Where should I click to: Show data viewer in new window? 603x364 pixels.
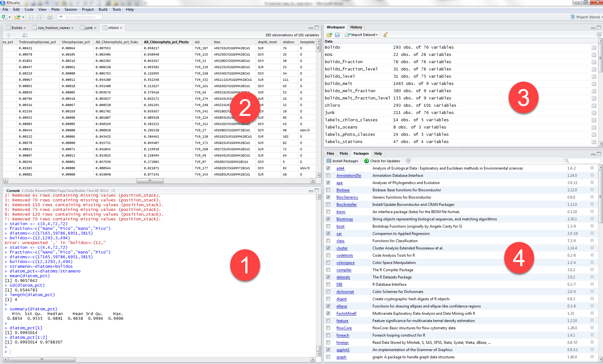(x=25, y=35)
